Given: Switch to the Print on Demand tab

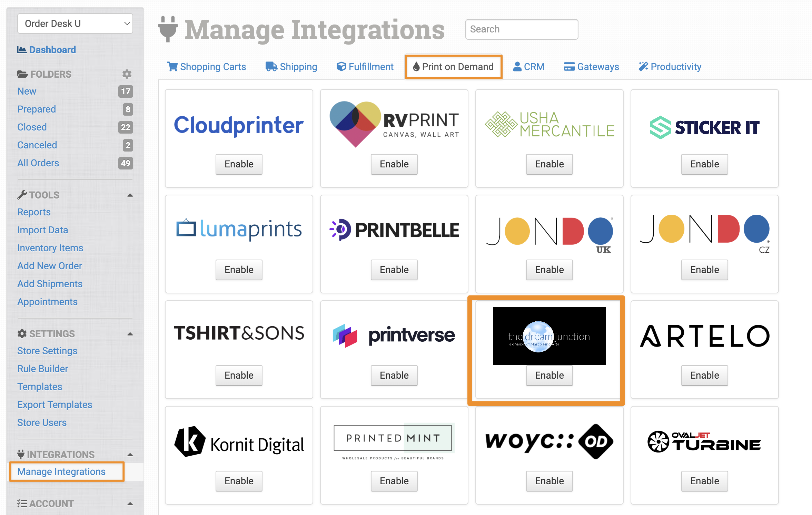Looking at the screenshot, I should (x=453, y=67).
